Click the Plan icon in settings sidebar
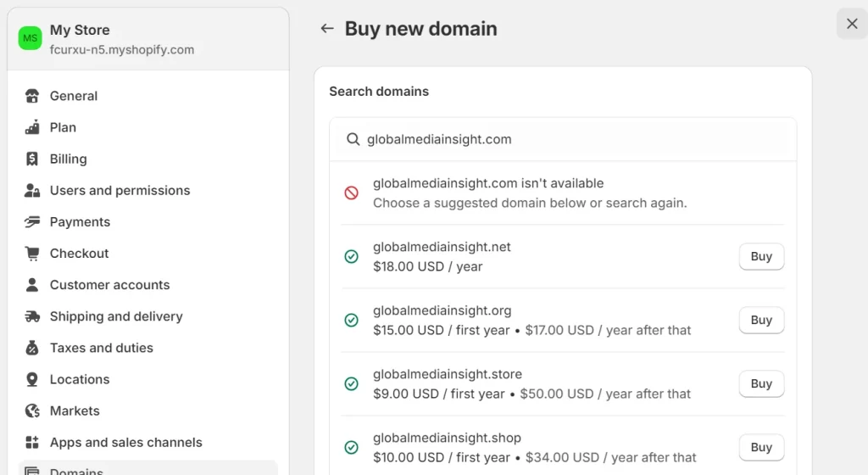Image resolution: width=868 pixels, height=475 pixels. click(x=32, y=127)
